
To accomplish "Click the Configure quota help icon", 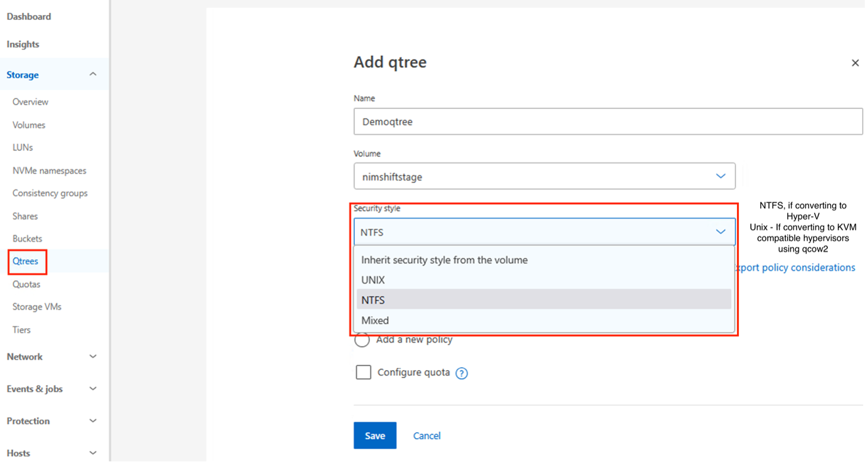I will pyautogui.click(x=462, y=373).
